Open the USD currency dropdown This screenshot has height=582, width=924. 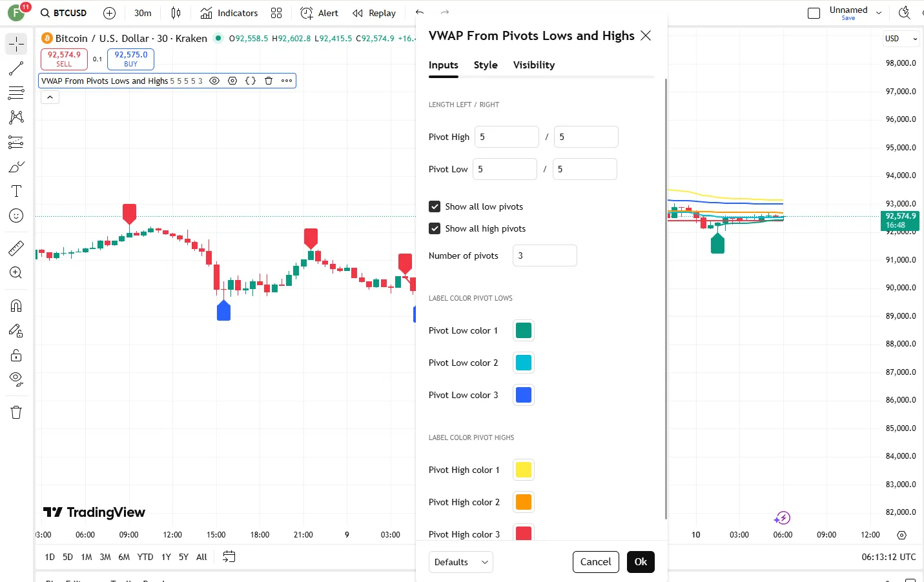901,39
